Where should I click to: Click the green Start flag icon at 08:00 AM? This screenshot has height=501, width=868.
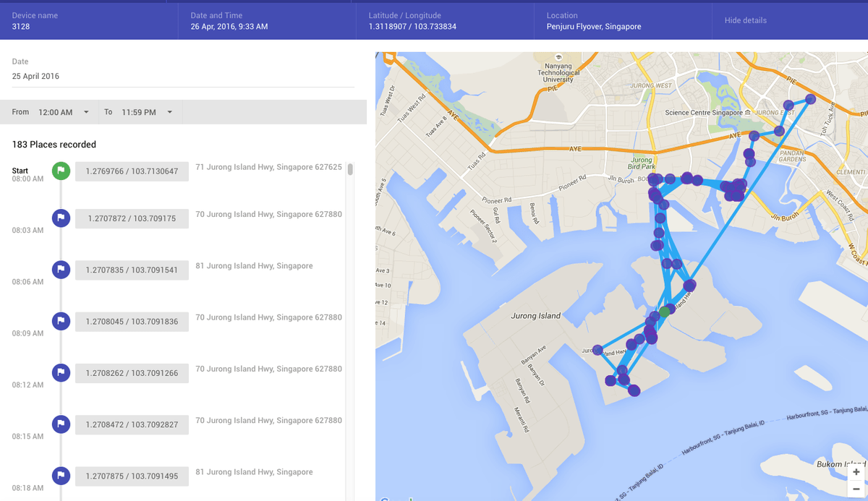tap(61, 171)
